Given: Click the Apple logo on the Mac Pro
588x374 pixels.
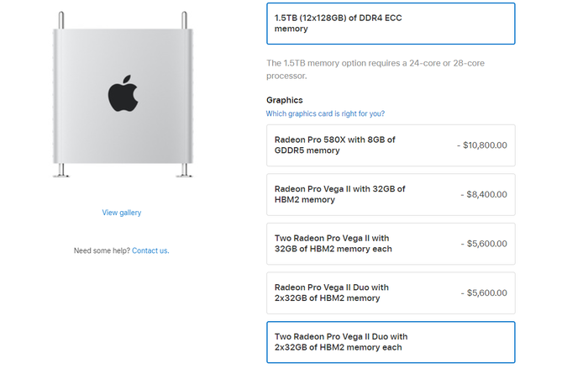Looking at the screenshot, I should point(122,96).
